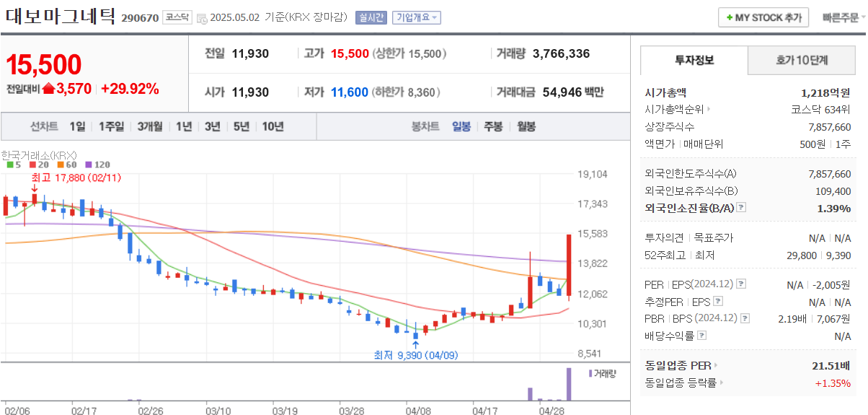Click the red 최고 17,880 arrow marker
868x415 pixels.
pyautogui.click(x=35, y=189)
